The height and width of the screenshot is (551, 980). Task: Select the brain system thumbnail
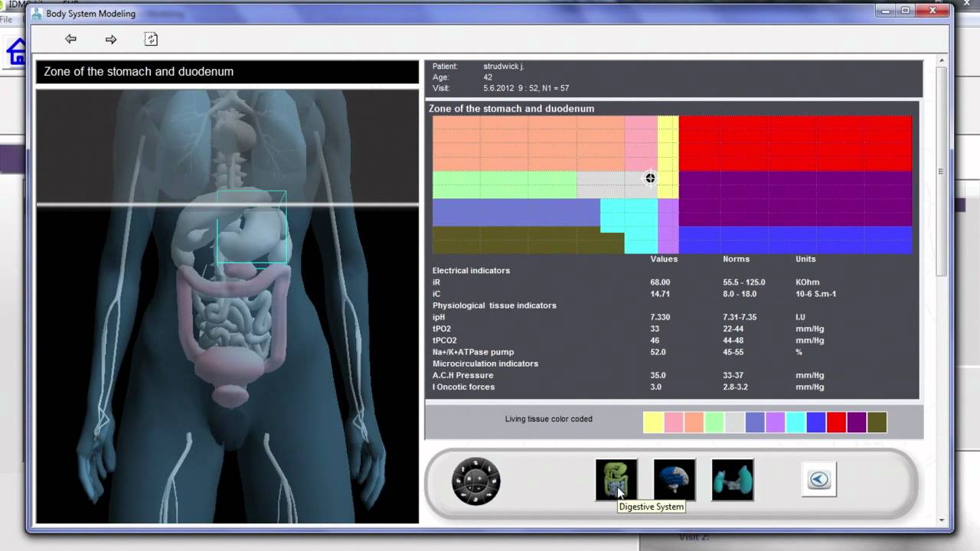674,480
